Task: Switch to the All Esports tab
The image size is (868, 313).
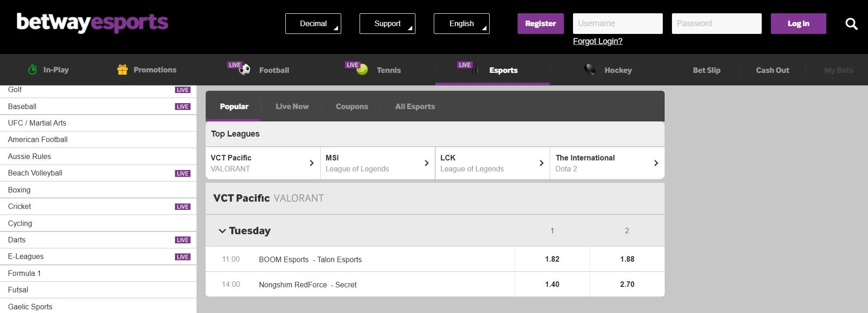Action: click(415, 106)
